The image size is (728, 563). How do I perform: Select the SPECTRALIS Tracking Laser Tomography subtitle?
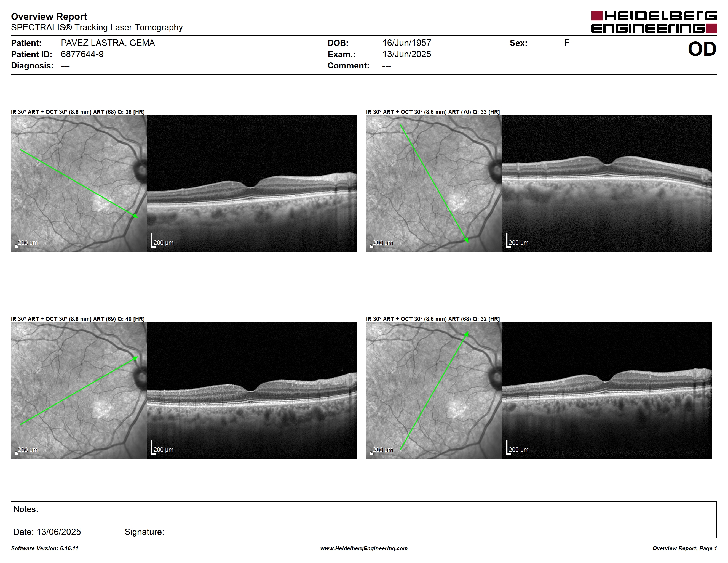tap(97, 27)
